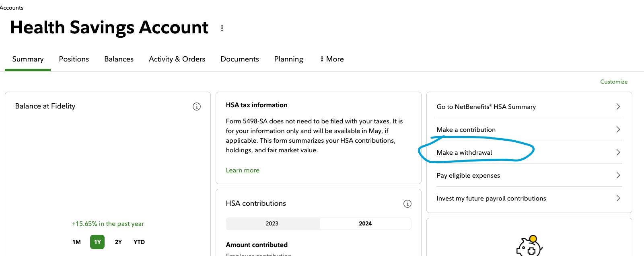Open the Documents tab
The height and width of the screenshot is (256, 644).
pyautogui.click(x=240, y=59)
